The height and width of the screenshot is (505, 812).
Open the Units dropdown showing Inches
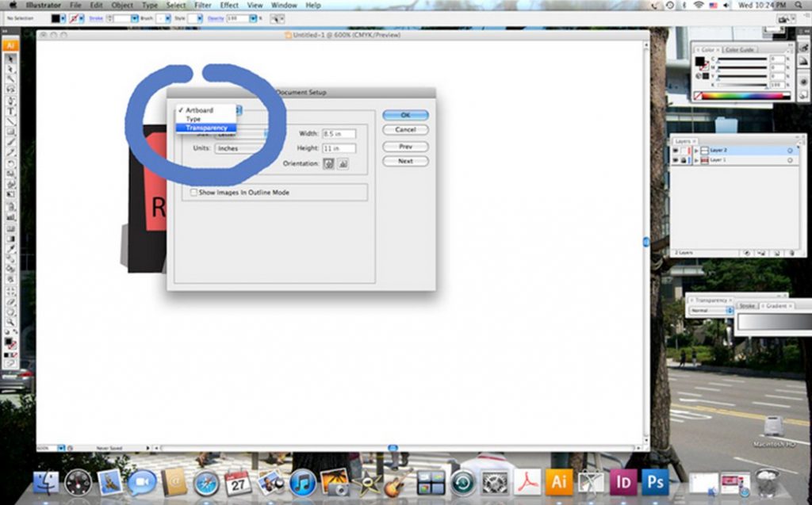[x=230, y=148]
